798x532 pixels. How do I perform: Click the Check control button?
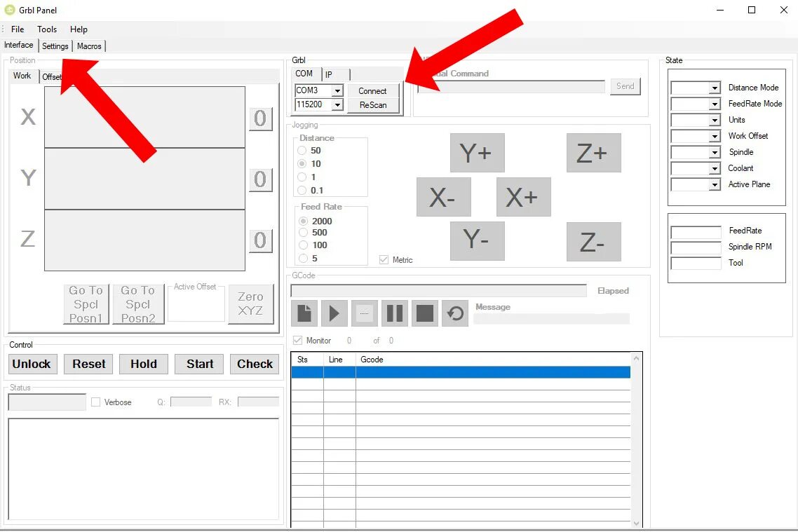click(x=255, y=364)
